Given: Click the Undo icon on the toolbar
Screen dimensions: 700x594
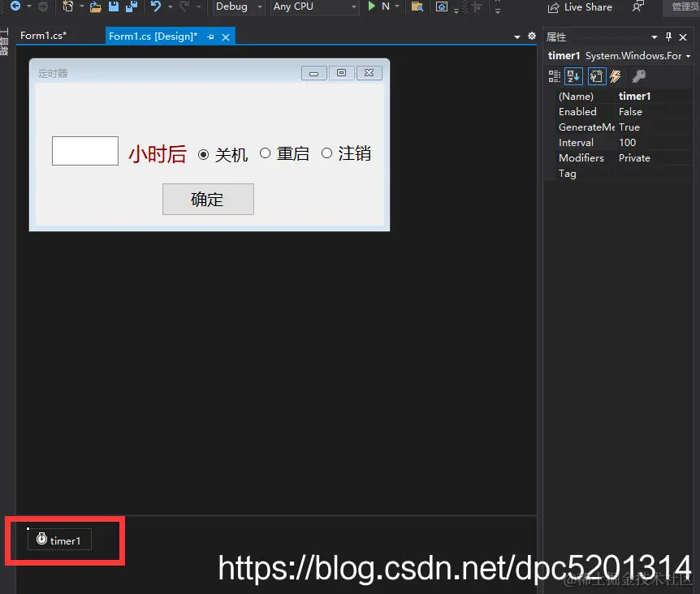Looking at the screenshot, I should pos(157,6).
